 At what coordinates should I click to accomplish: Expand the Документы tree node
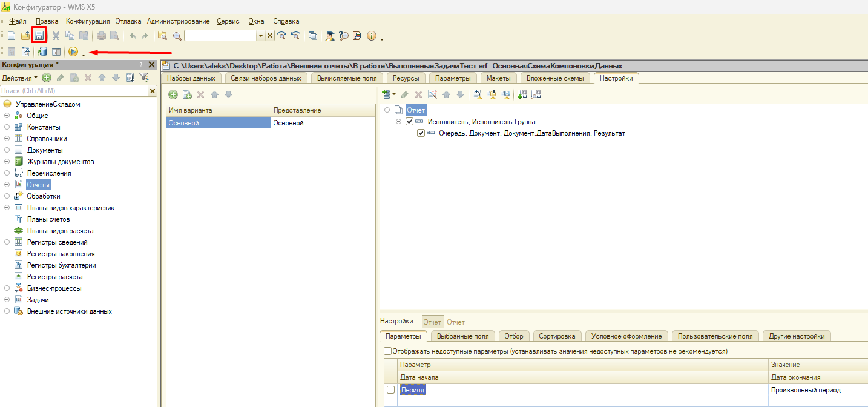7,150
